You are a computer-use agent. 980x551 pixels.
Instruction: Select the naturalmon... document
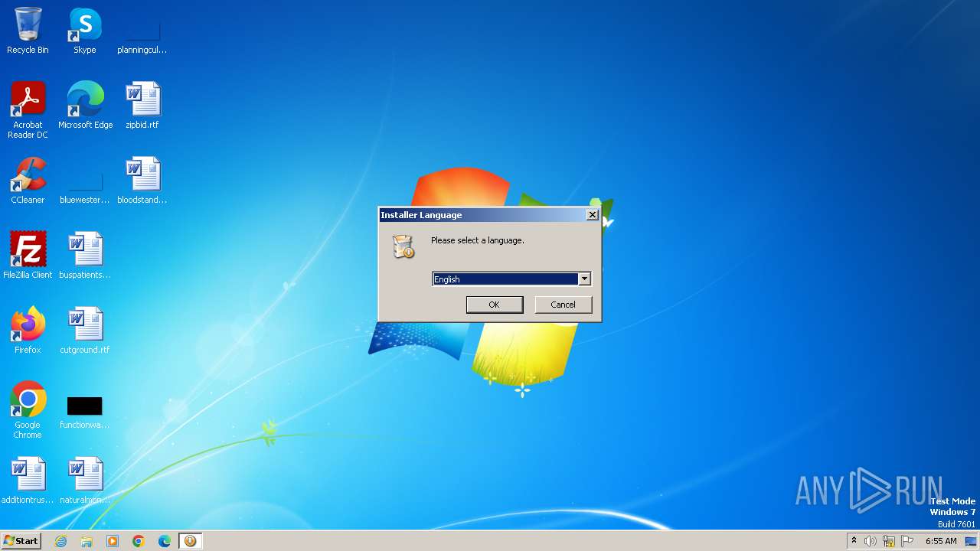point(85,481)
